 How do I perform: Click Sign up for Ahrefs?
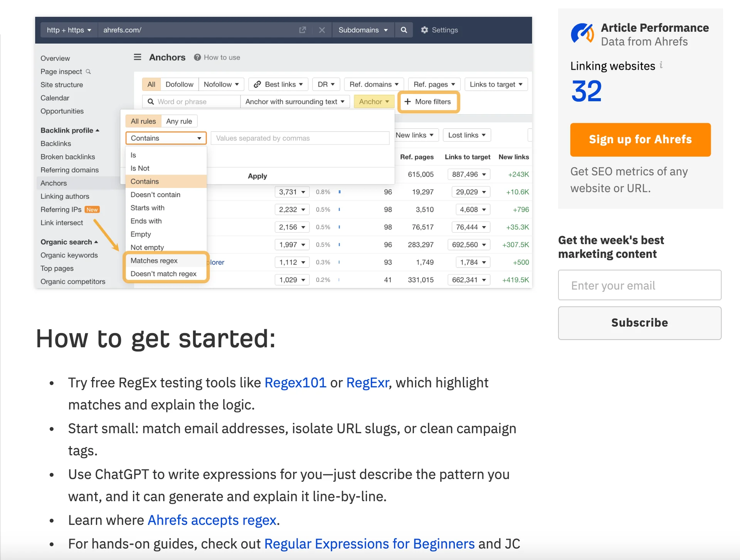pyautogui.click(x=640, y=139)
